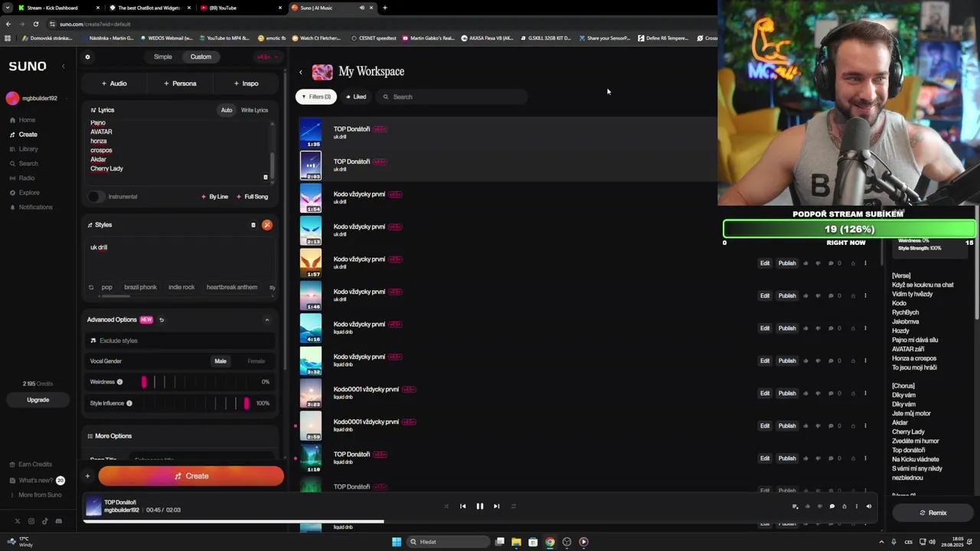Open the queue icon in player bar
980x551 pixels.
click(x=795, y=506)
